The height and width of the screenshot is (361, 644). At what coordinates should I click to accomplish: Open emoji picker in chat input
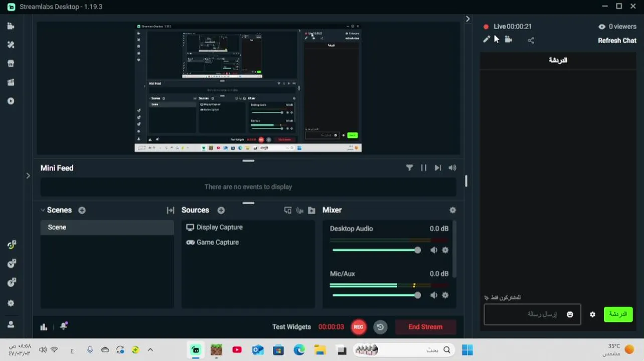click(570, 314)
